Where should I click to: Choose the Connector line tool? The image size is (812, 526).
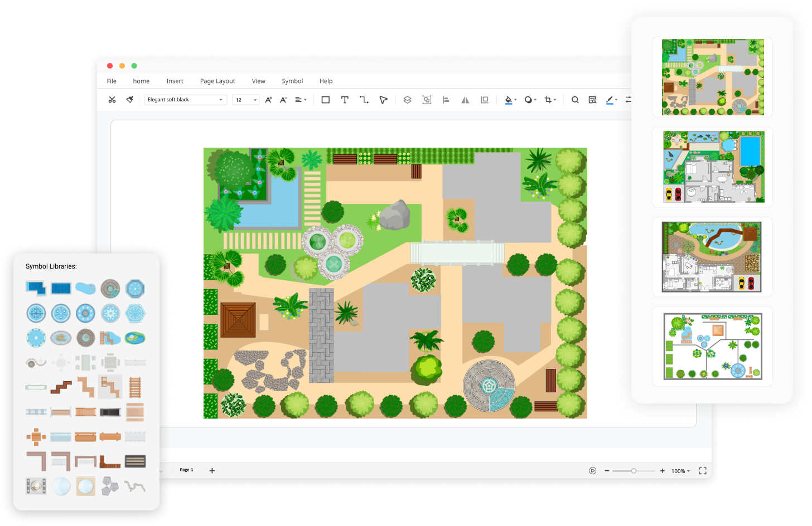(364, 100)
